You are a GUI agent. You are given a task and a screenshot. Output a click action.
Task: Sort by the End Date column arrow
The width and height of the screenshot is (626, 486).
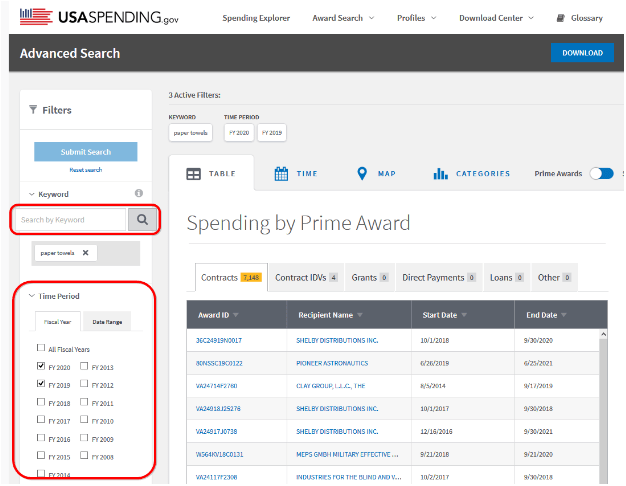pos(564,315)
